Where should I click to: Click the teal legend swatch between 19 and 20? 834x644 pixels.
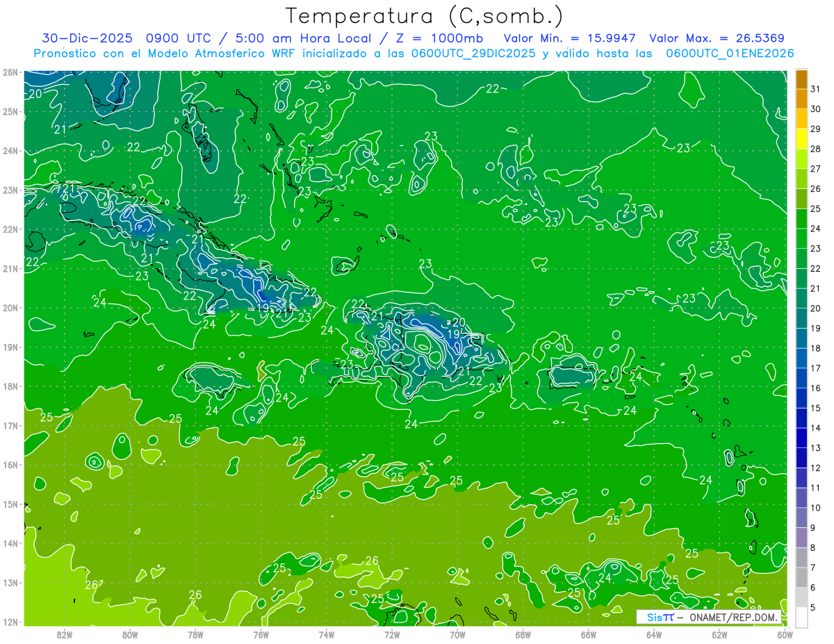(801, 318)
